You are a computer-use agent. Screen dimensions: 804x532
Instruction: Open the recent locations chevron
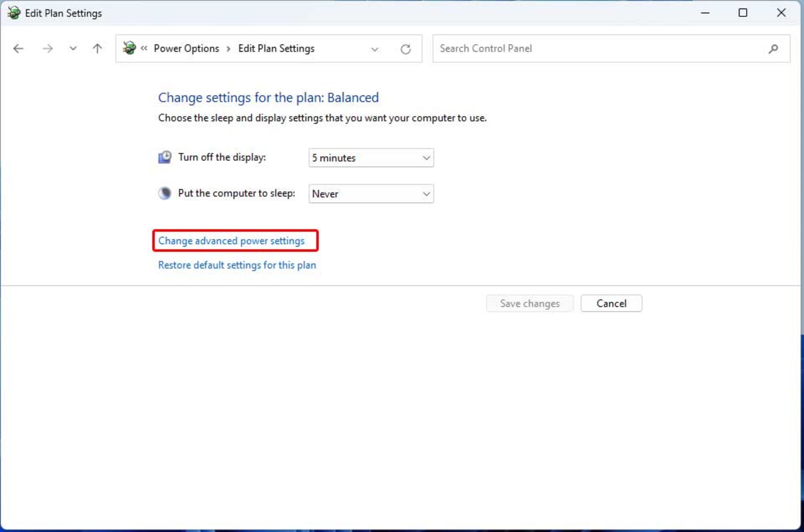[73, 49]
